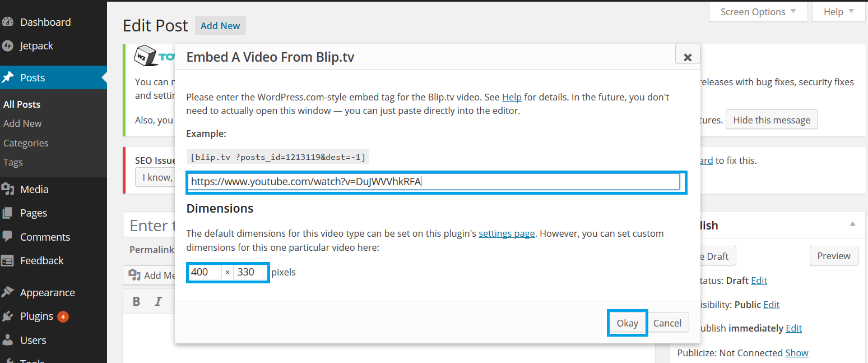Image resolution: width=868 pixels, height=363 pixels.
Task: Click the Preview button
Action: click(834, 256)
